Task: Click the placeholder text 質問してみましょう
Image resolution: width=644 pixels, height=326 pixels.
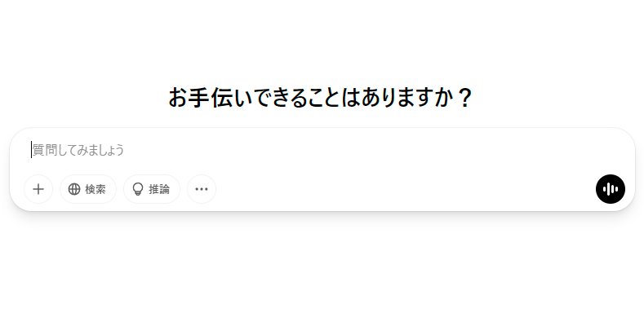Action: (78, 150)
